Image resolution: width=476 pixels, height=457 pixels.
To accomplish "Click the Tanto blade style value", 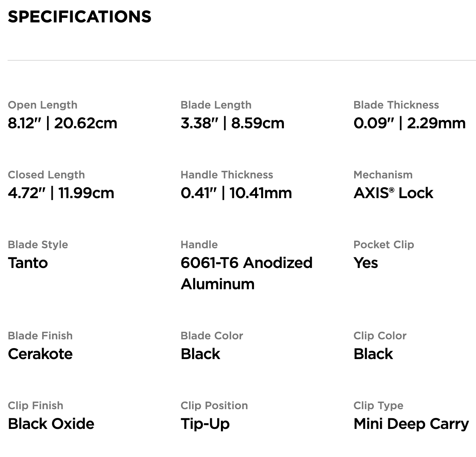I will tap(28, 263).
